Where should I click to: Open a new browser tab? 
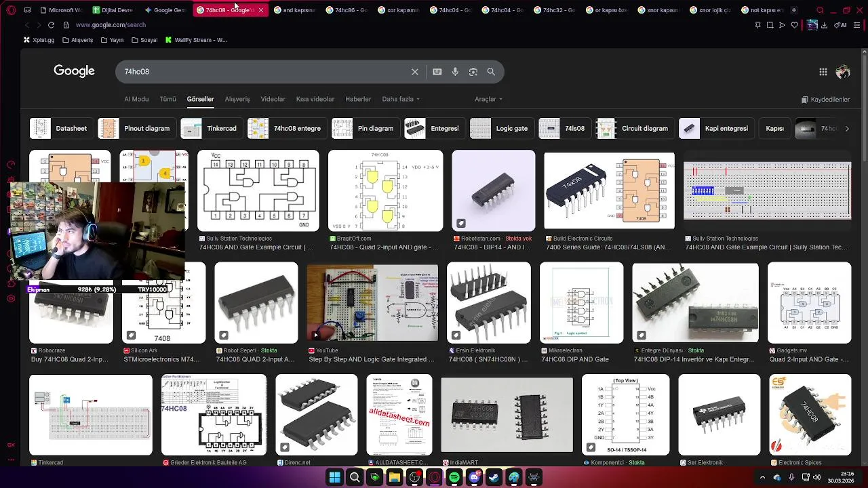[x=793, y=10]
